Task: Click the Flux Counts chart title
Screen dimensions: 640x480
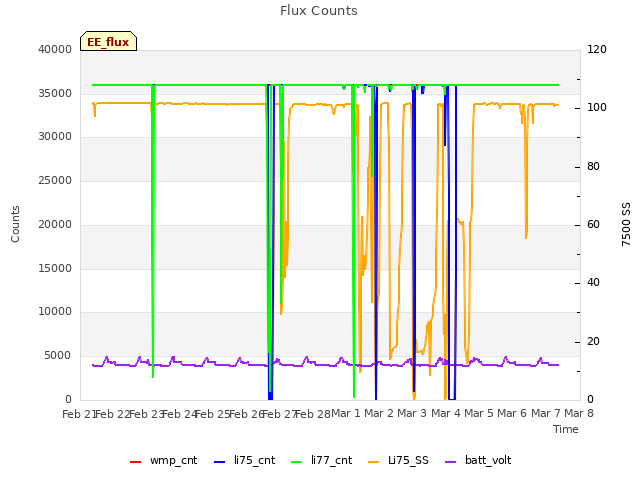Action: pyautogui.click(x=319, y=11)
